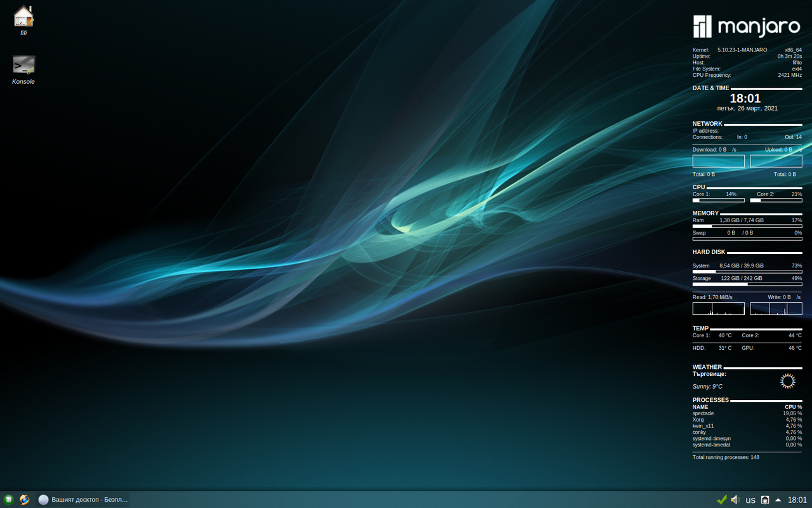The height and width of the screenshot is (508, 812).
Task: Click the 'Sunny: 9°C' weather text
Action: tap(707, 386)
